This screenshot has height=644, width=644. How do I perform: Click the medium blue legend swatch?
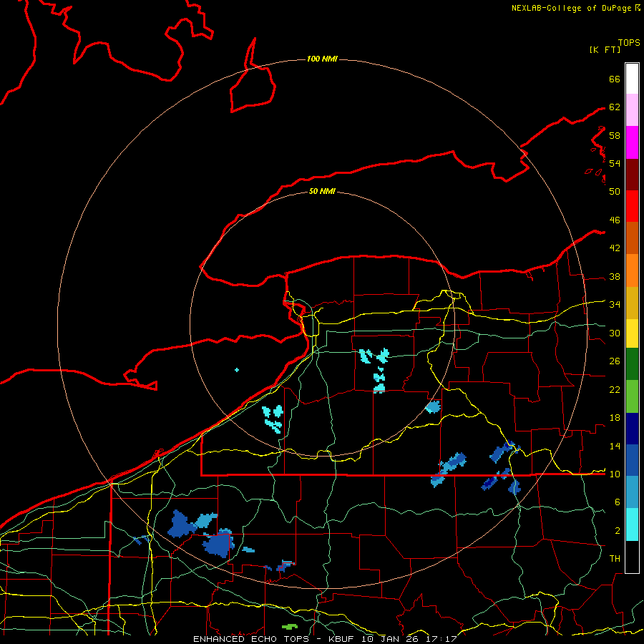(x=632, y=460)
